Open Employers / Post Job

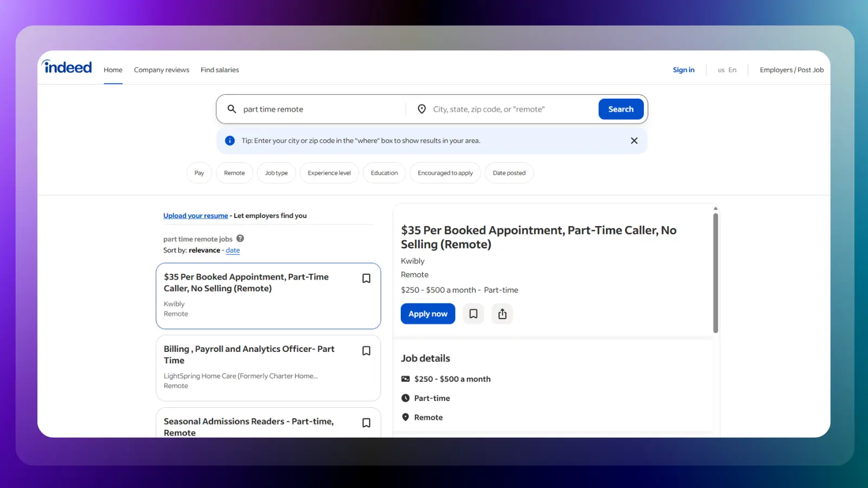click(x=792, y=70)
